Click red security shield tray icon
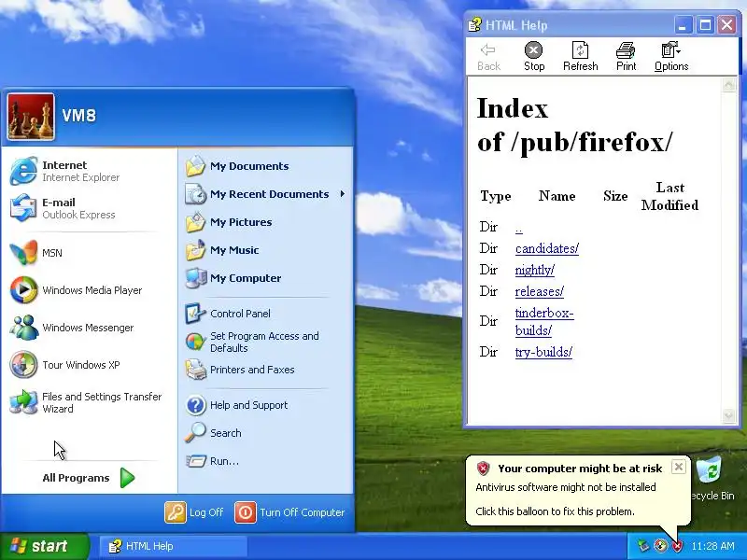The height and width of the screenshot is (560, 747). [x=677, y=546]
